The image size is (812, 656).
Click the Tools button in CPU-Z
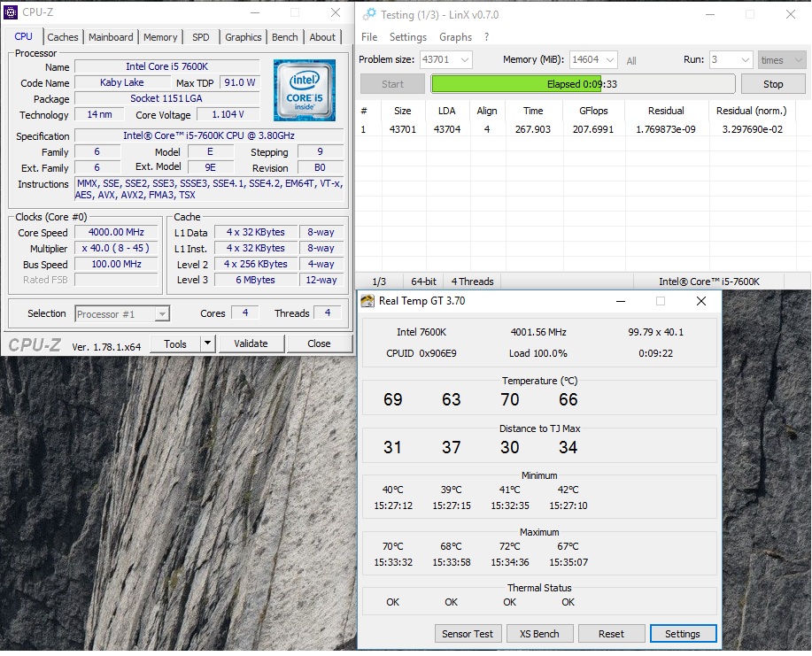pos(175,343)
